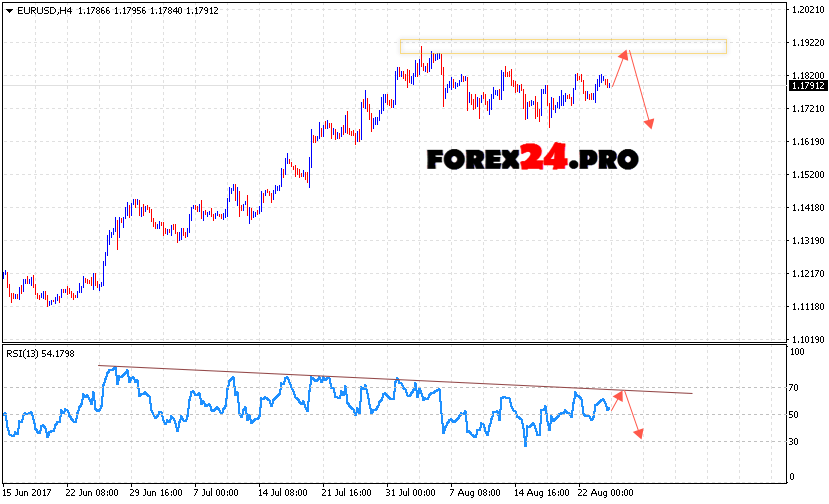Click the upward red arrow on the price chart
829x504 pixels.
tap(620, 67)
